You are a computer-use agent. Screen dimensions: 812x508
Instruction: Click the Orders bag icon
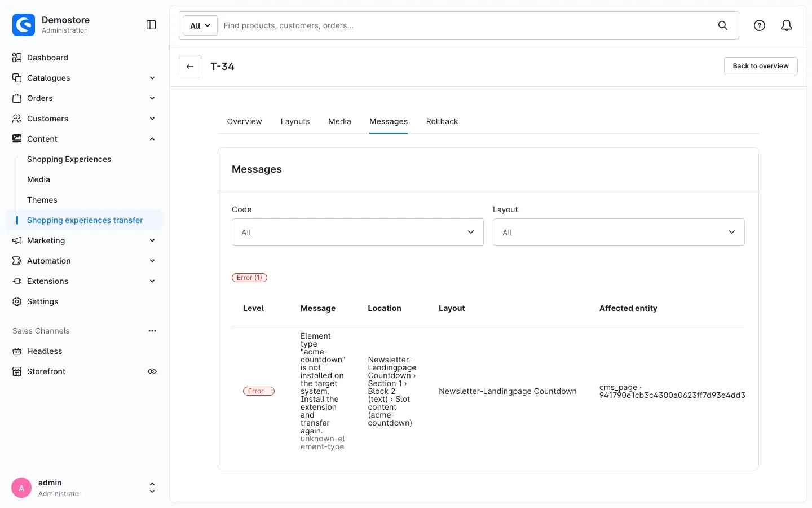coord(17,98)
